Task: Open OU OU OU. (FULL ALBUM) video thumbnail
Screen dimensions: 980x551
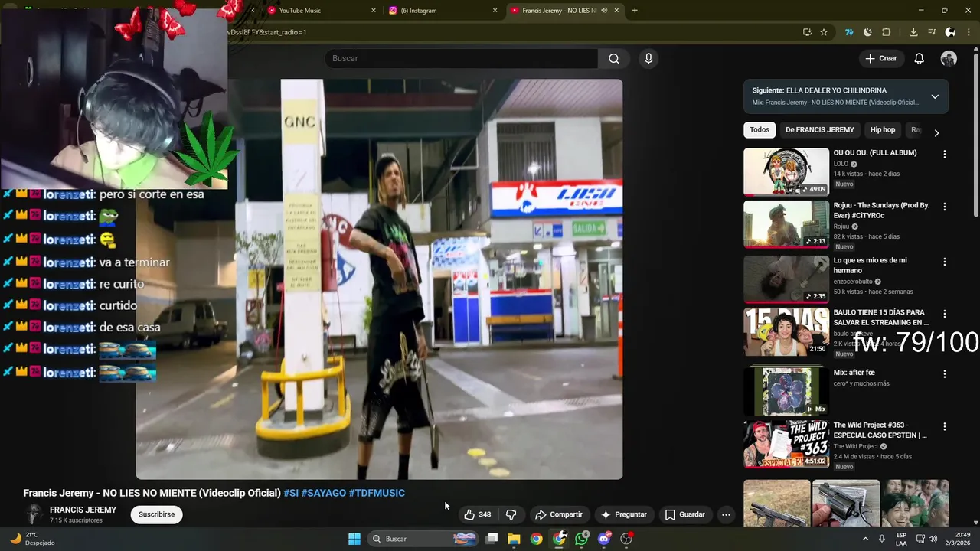Action: [x=786, y=172]
